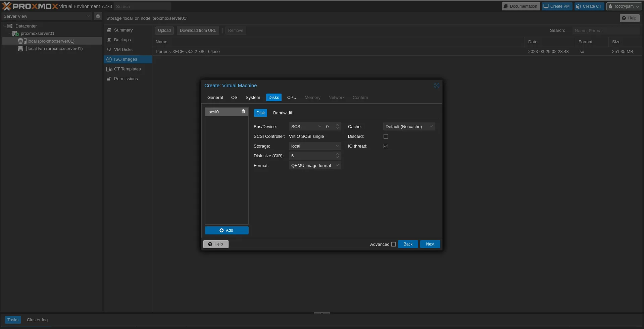Click the trash icon on scsi0 disk
The image size is (644, 329).
pyautogui.click(x=243, y=112)
